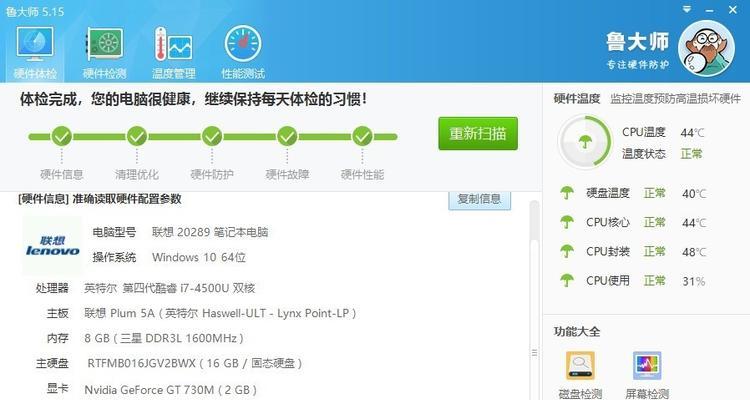Click the Lenovo brand logo
750x400 pixels.
53,245
